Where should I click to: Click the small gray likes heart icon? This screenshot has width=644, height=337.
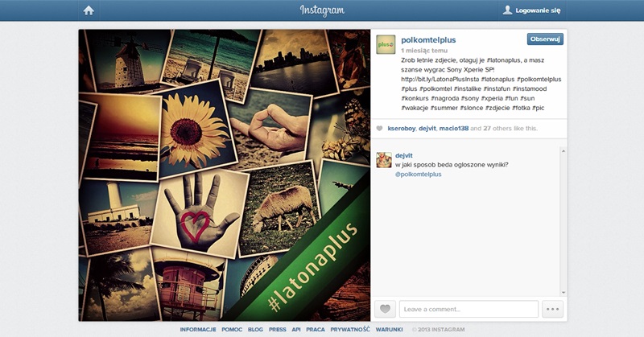click(x=379, y=129)
